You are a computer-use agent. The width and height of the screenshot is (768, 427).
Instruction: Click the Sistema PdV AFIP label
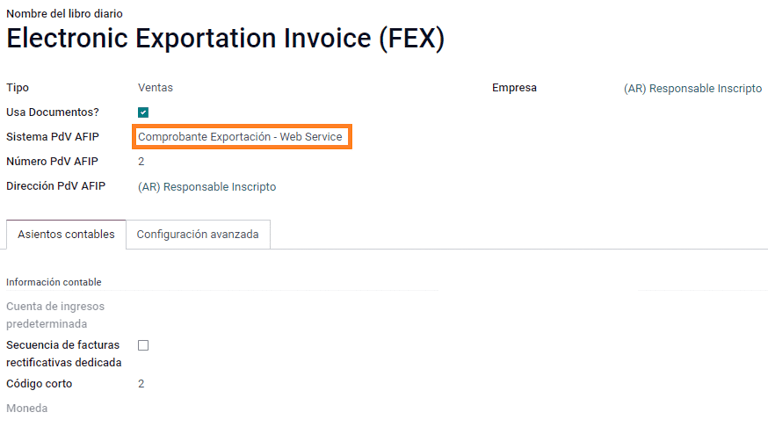[x=52, y=137]
